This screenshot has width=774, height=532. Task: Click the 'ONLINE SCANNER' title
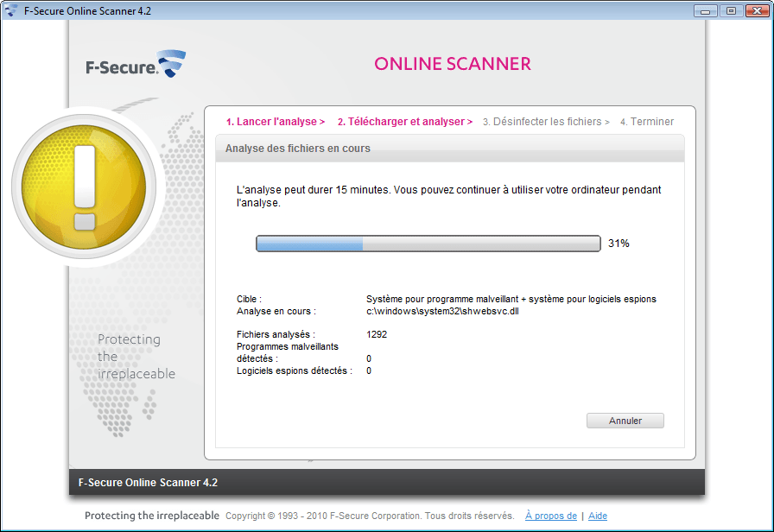(452, 64)
